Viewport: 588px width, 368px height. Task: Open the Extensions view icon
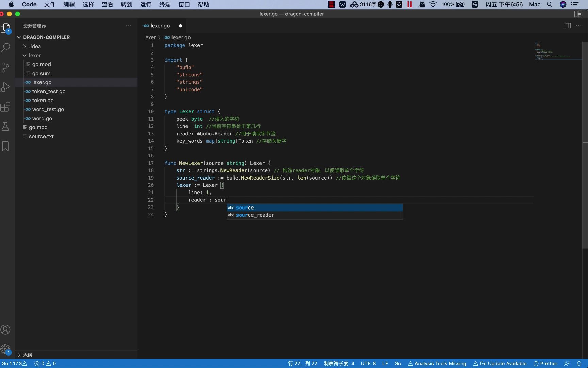6,107
